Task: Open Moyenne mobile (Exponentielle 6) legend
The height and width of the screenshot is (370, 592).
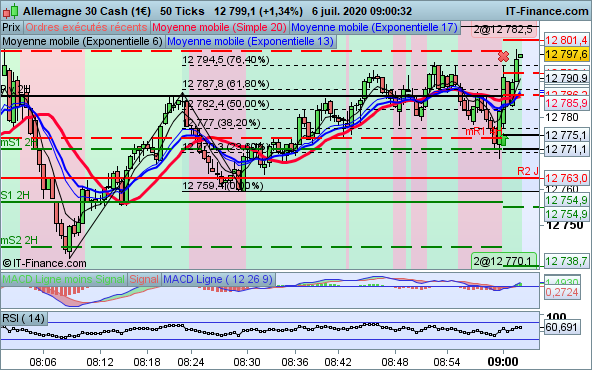Action: click(83, 41)
